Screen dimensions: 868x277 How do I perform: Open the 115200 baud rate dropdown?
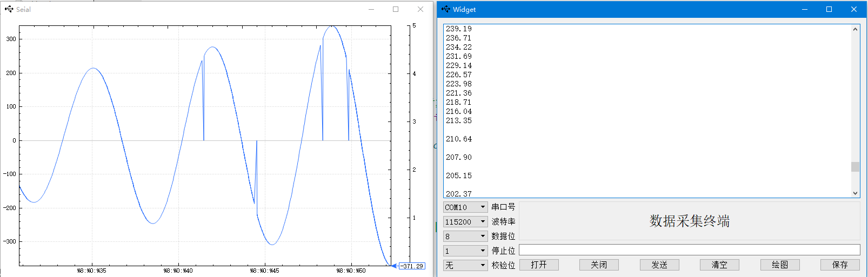[465, 222]
